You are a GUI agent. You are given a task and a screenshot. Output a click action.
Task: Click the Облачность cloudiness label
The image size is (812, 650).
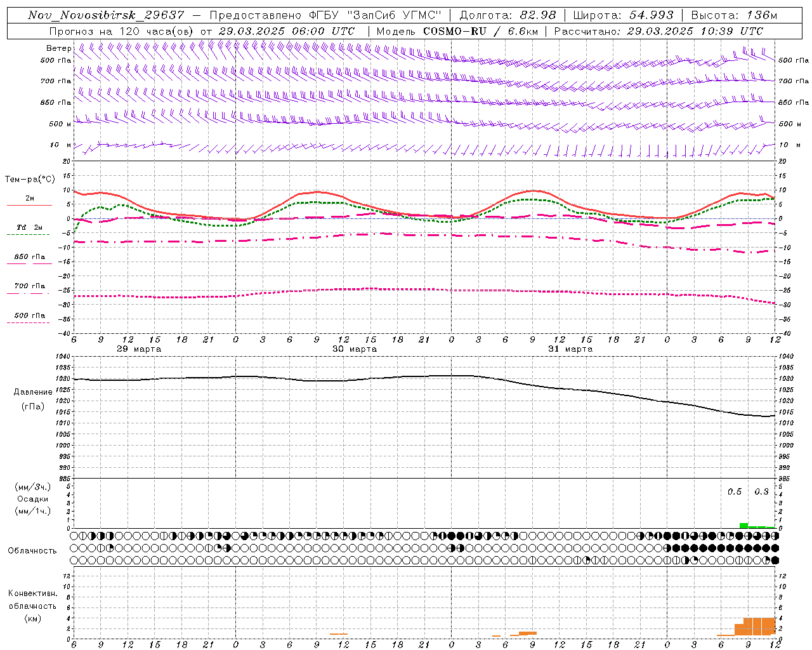coord(32,550)
